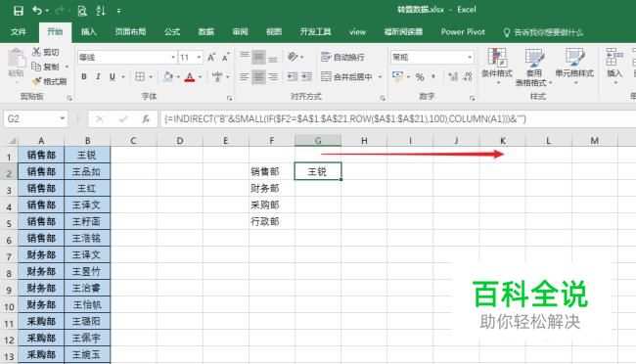Viewport: 636px width, 364px height.
Task: Click the Paste icon
Action: tap(17, 58)
